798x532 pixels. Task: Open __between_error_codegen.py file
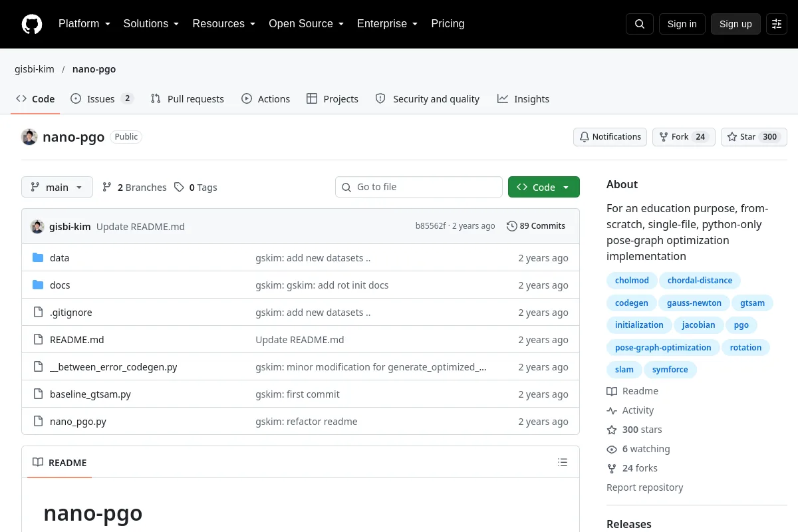click(114, 367)
